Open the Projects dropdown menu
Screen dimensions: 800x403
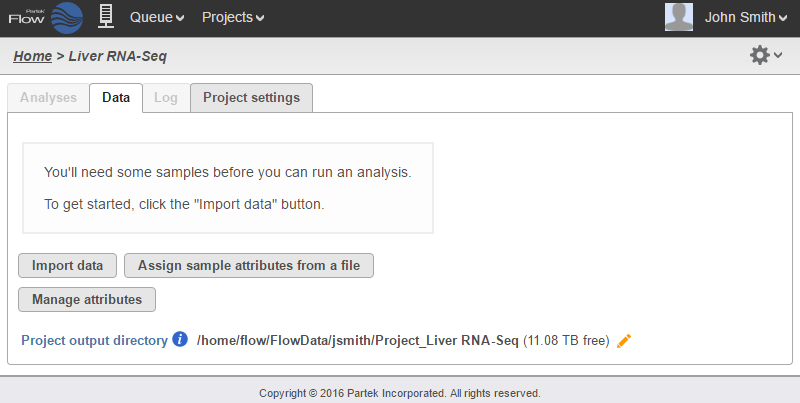pos(233,17)
